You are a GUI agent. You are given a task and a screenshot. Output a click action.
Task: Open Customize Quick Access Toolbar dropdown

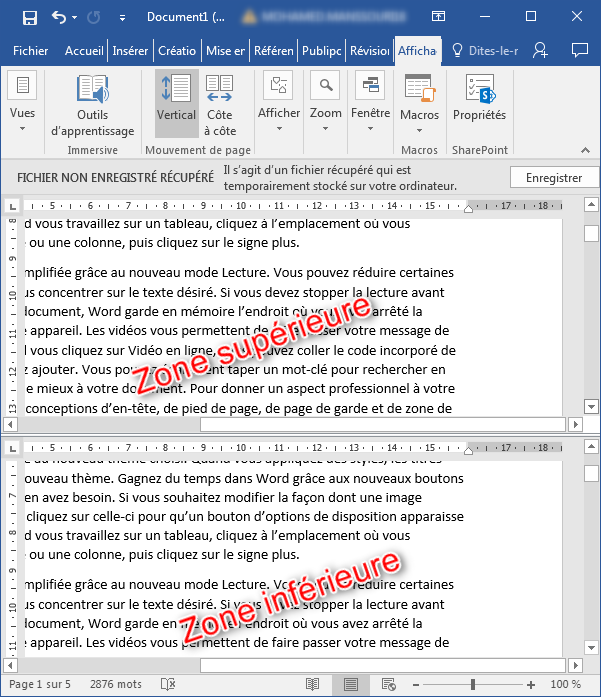122,18
